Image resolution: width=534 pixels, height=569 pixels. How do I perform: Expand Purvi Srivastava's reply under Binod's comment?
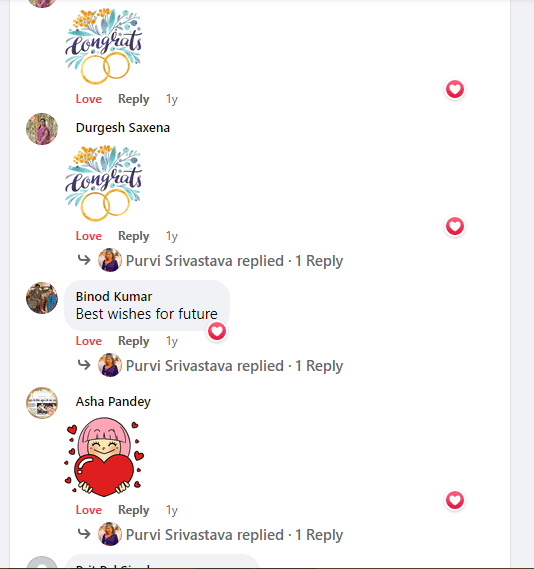234,366
